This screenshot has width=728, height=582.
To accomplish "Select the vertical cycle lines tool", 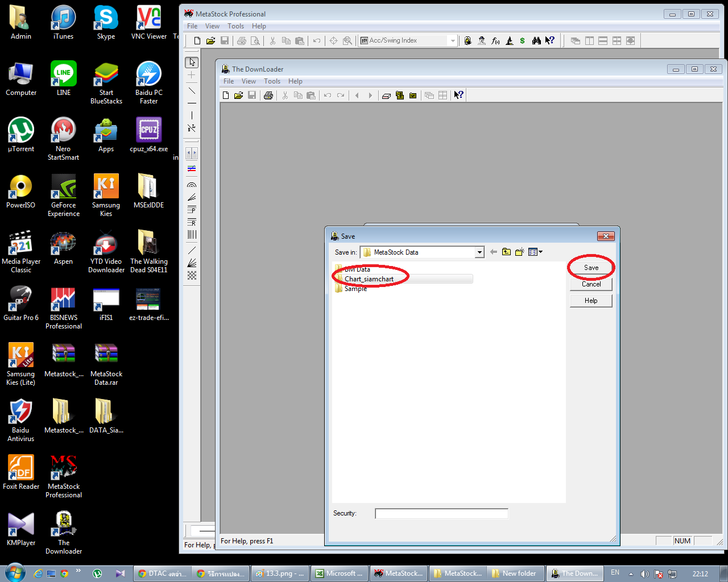I will (192, 235).
